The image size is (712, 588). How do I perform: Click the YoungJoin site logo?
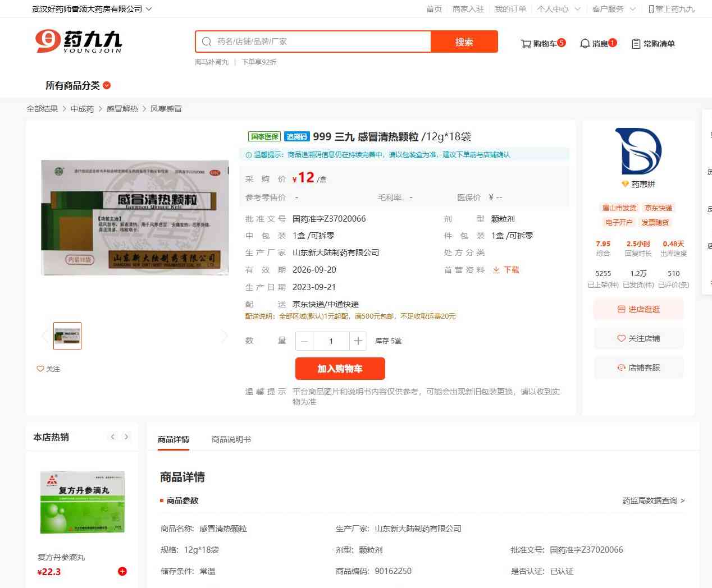click(79, 42)
